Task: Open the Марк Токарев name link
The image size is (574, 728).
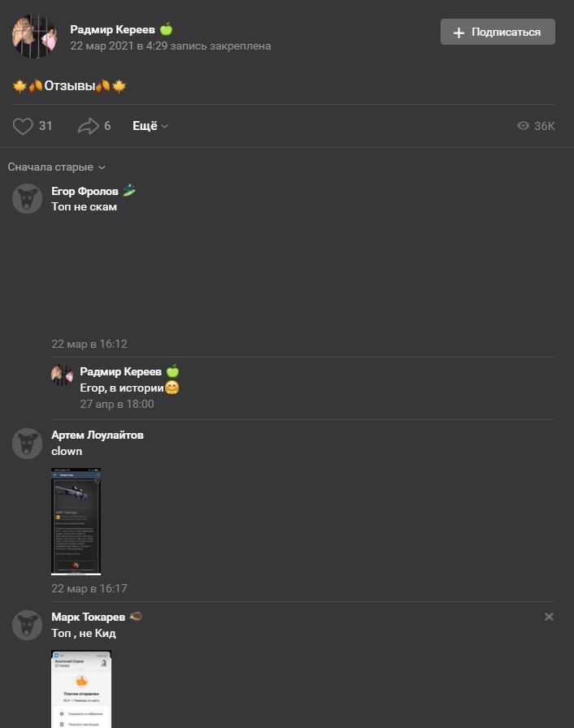Action: 89,617
